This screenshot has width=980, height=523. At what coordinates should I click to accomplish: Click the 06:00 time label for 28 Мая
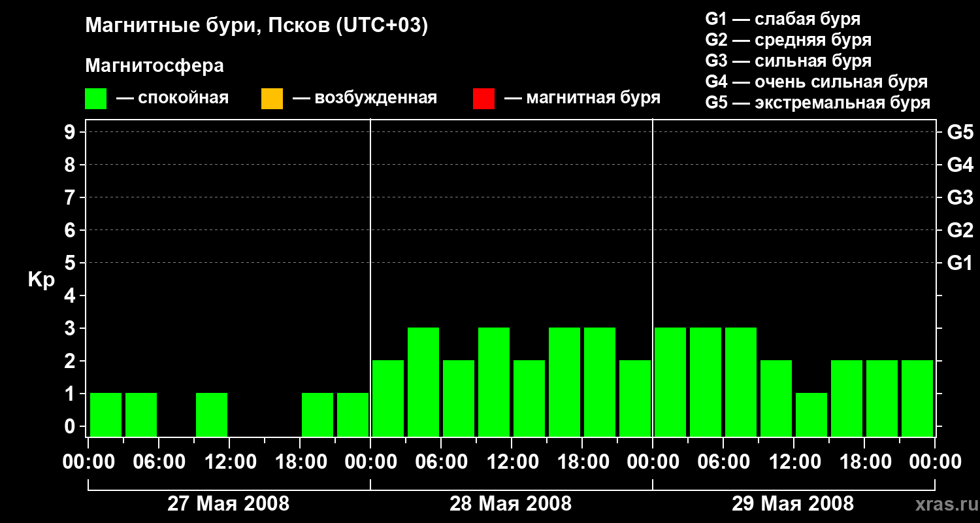(441, 462)
